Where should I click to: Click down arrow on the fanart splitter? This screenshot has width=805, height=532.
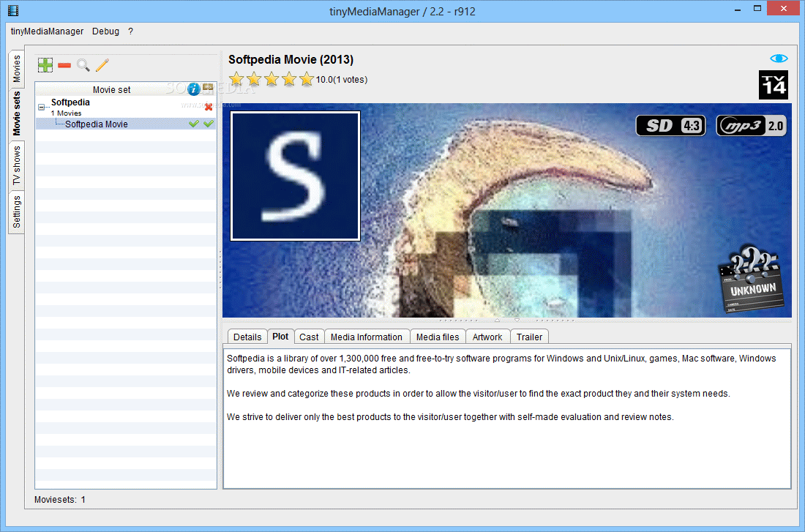click(517, 320)
